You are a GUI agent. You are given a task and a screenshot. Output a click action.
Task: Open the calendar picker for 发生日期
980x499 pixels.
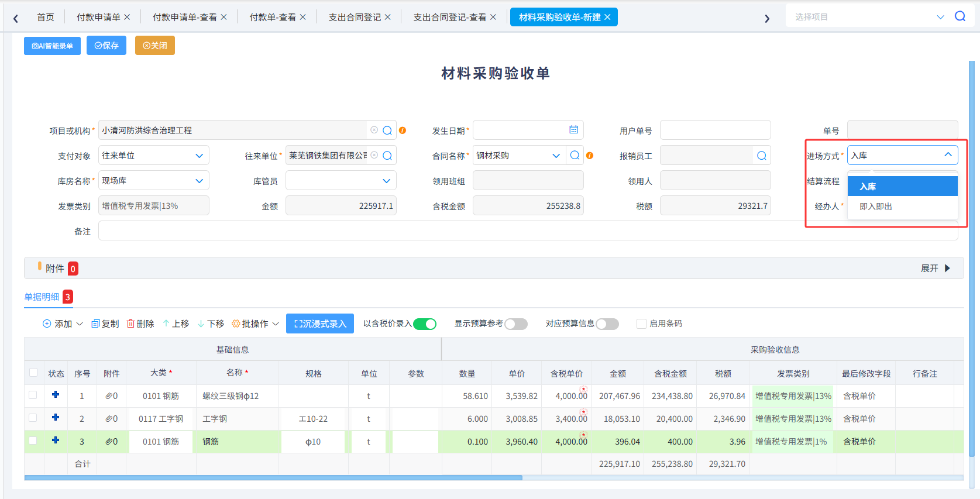click(574, 130)
